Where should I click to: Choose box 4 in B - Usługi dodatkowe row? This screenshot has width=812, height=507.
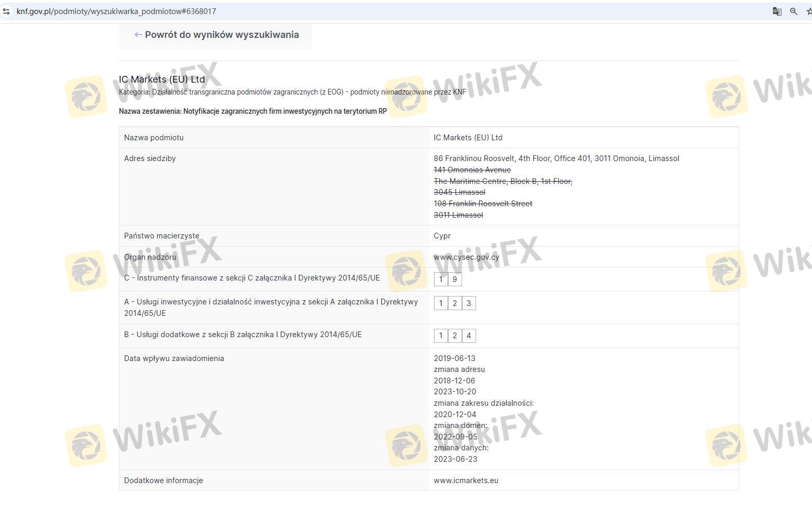pos(469,336)
